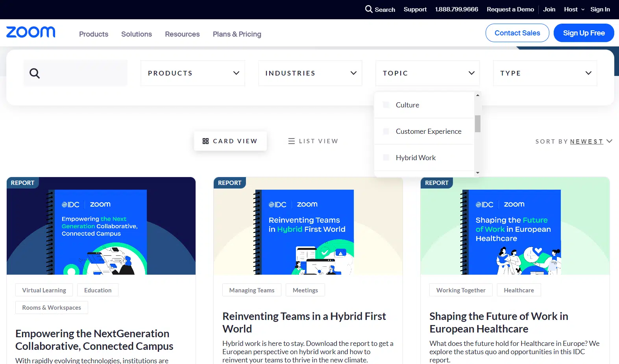Image resolution: width=619 pixels, height=364 pixels.
Task: Call the 1.888.799.9666 phone link
Action: 457,9
